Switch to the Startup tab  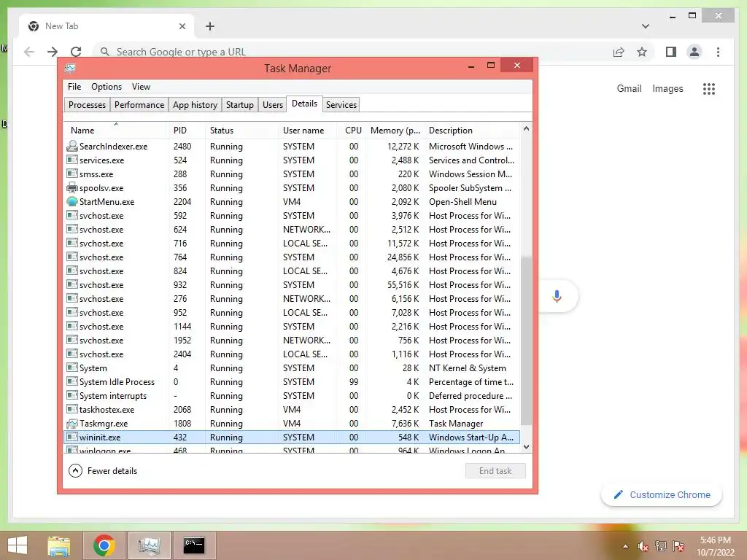[239, 105]
